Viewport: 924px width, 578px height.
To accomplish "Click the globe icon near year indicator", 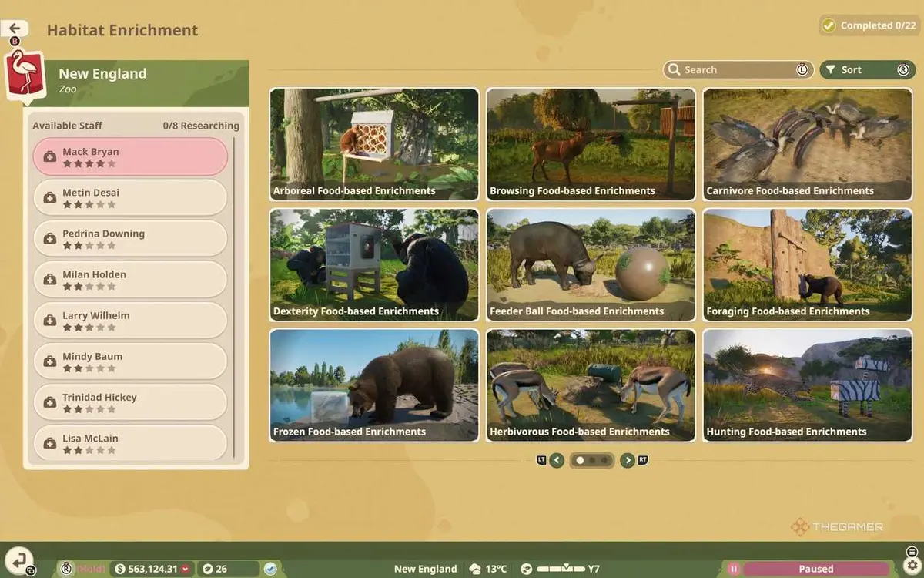I will point(526,569).
